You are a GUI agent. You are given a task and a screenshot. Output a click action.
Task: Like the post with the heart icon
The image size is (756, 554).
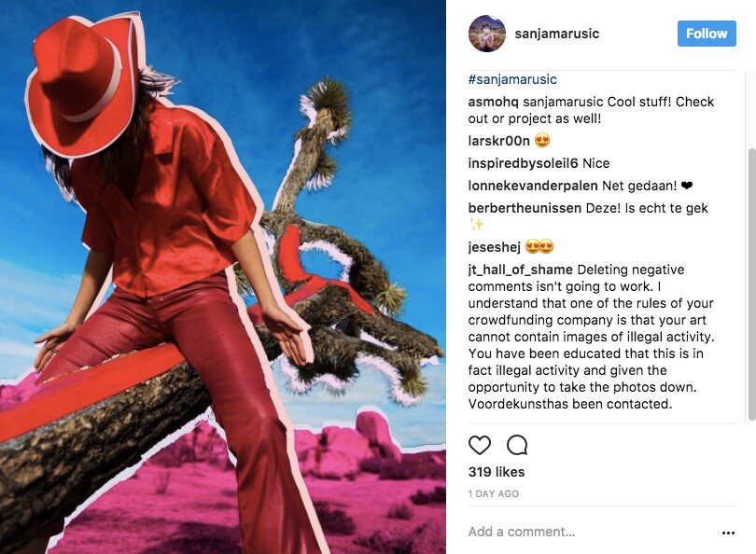click(x=479, y=445)
